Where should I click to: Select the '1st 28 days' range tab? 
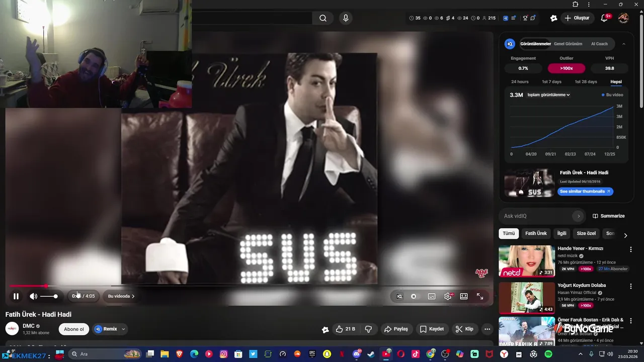[x=586, y=81]
